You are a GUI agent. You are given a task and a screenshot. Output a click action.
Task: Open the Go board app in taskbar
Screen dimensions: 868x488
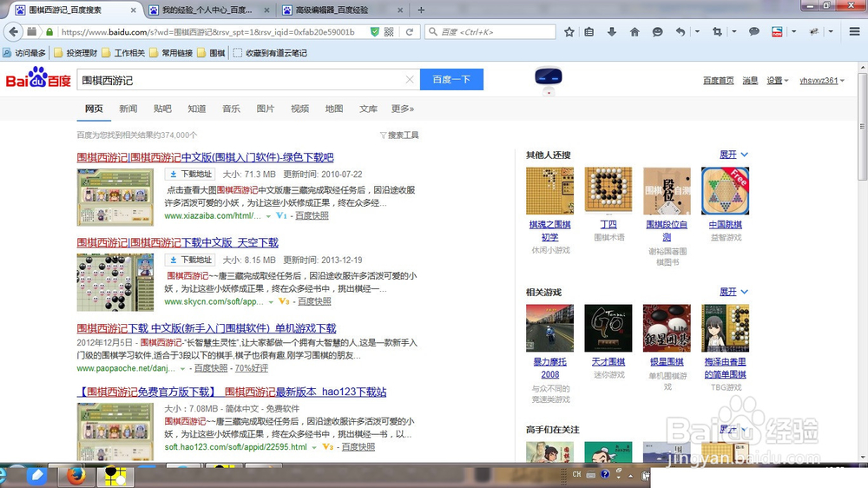(x=115, y=477)
